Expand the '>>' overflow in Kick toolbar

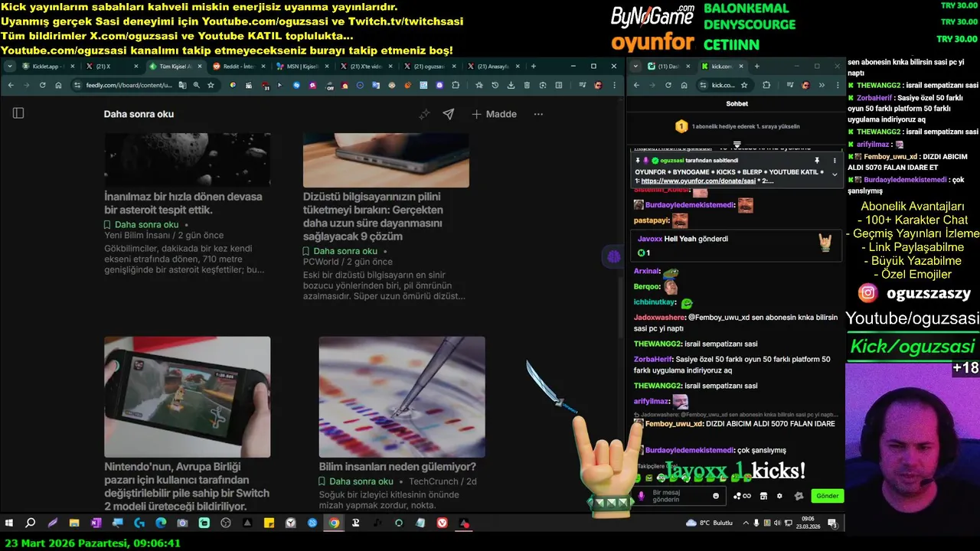click(x=822, y=85)
